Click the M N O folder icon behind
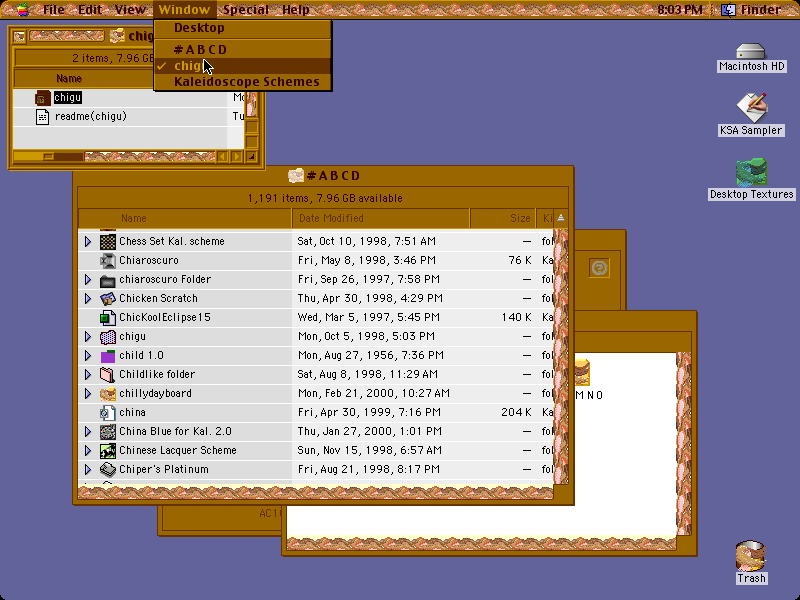The image size is (800, 600). tap(582, 372)
